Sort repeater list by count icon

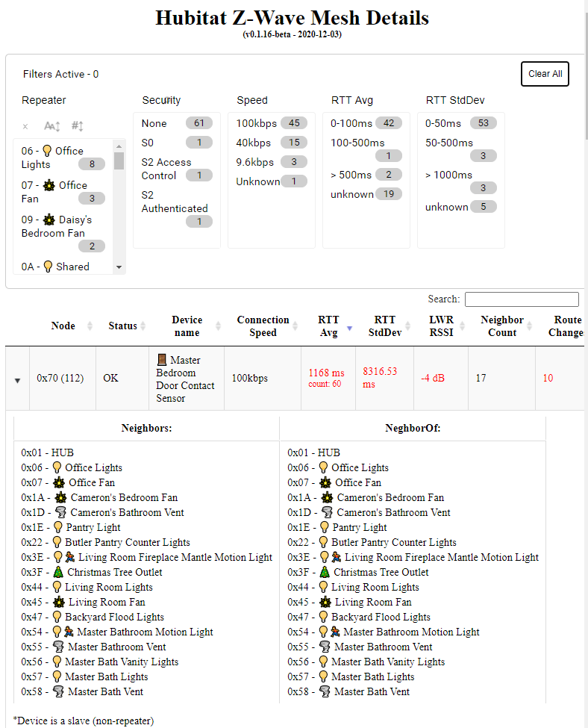click(78, 126)
